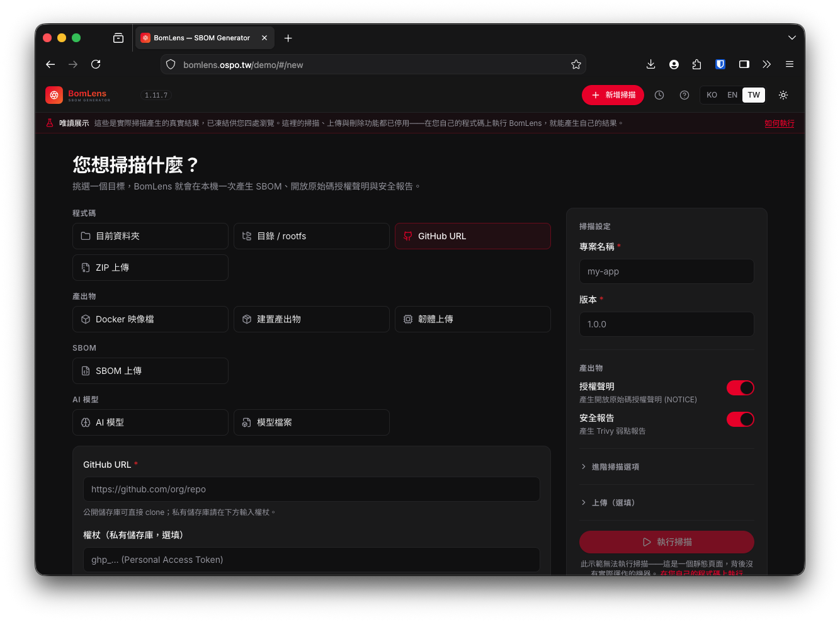Show site security shield info
Image resolution: width=840 pixels, height=622 pixels.
(171, 64)
